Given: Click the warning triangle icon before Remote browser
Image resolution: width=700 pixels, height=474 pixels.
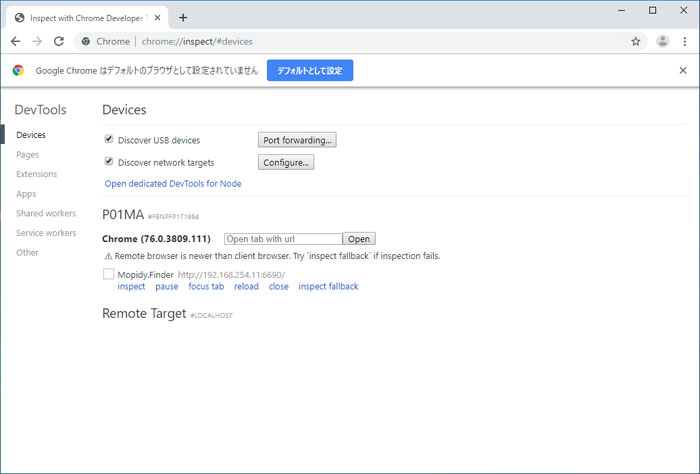Looking at the screenshot, I should pyautogui.click(x=108, y=256).
